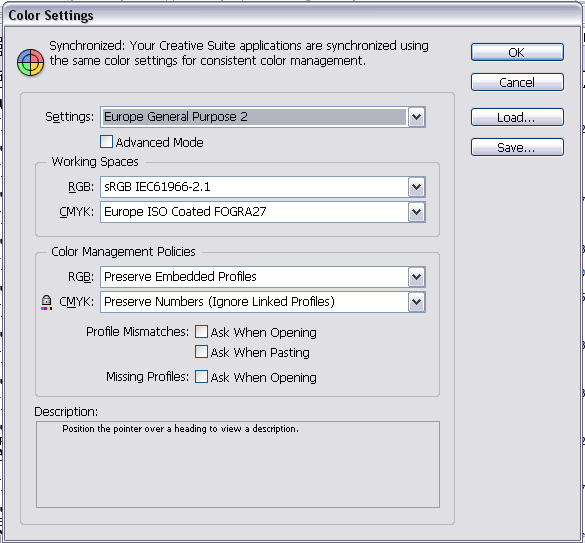Expand the CMYK working space dropdown
The height and width of the screenshot is (543, 585).
(416, 212)
